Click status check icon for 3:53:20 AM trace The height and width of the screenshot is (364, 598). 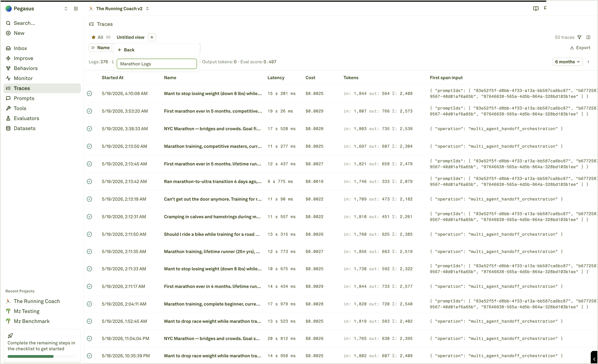90,111
